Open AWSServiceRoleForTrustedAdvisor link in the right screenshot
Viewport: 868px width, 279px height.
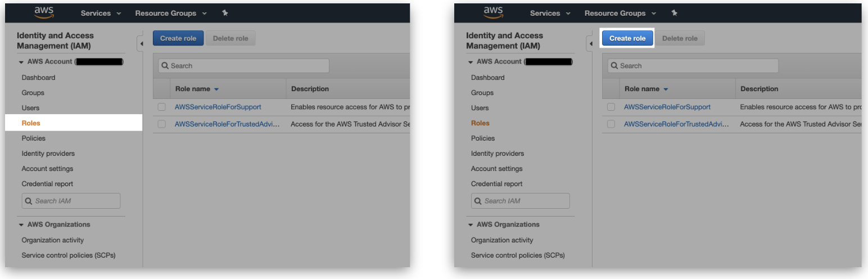[676, 124]
